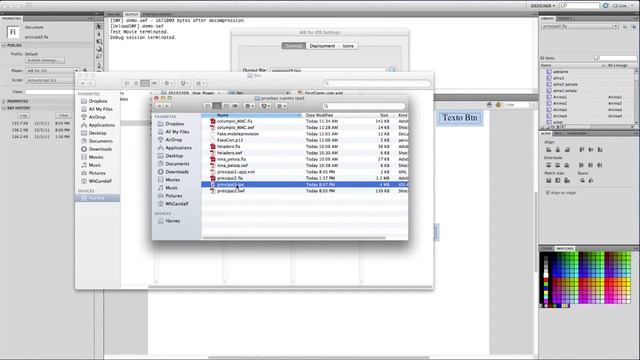This screenshot has width=640, height=360.
Task: Switch front Finder window to list view
Action: click(x=217, y=106)
